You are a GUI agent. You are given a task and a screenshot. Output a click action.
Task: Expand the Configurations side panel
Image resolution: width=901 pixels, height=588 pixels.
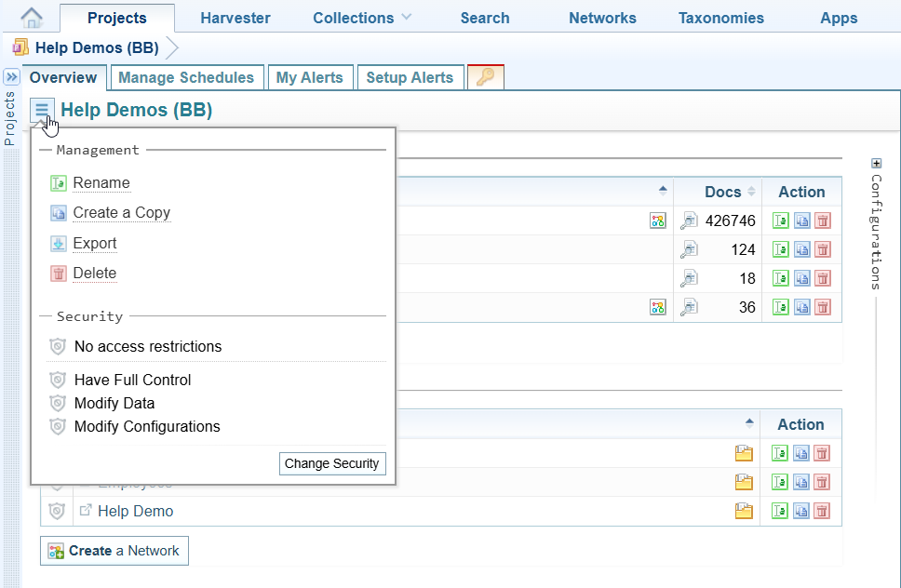[x=876, y=165]
